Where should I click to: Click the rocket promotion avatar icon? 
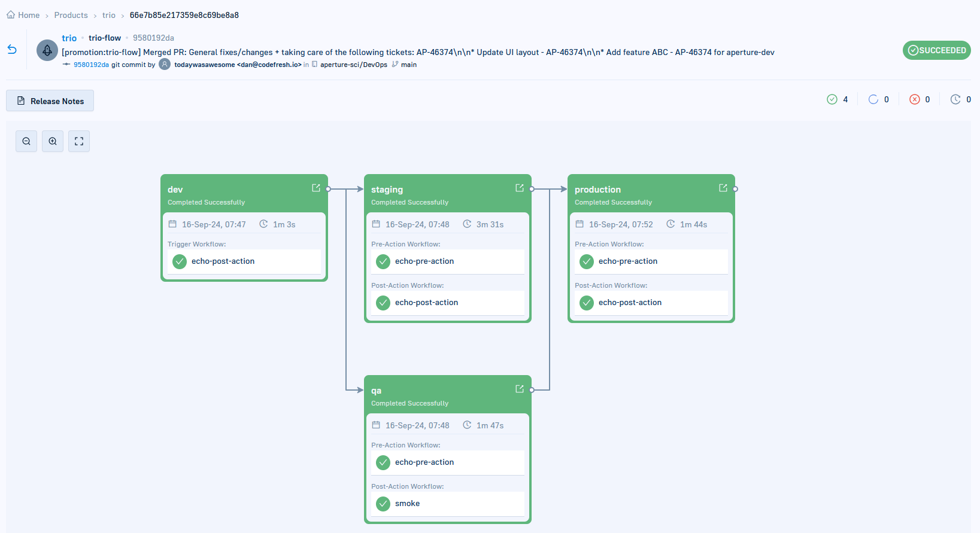47,50
